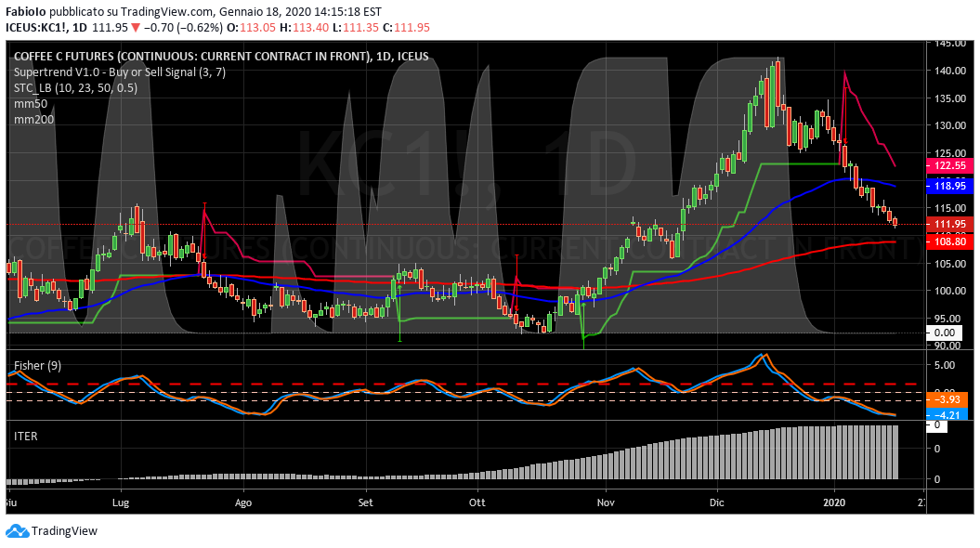980x548 pixels.
Task: Click the blue 118.95 price label
Action: pyautogui.click(x=949, y=187)
